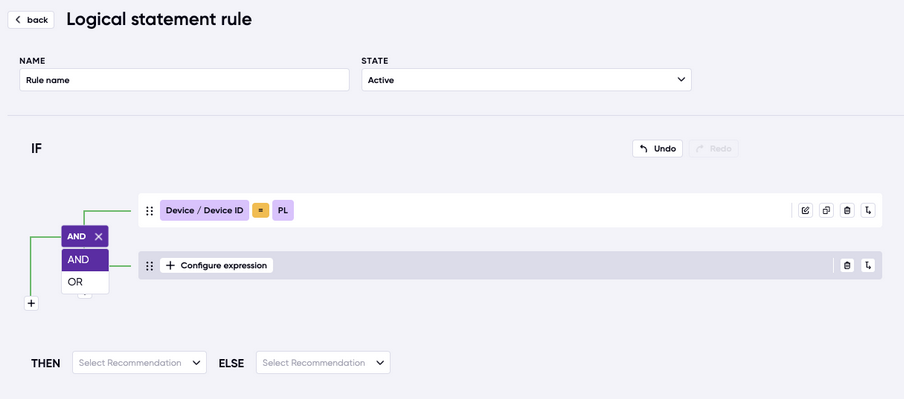This screenshot has width=904, height=399.
Task: Grab the drag handle of Device ID row
Action: click(x=149, y=211)
